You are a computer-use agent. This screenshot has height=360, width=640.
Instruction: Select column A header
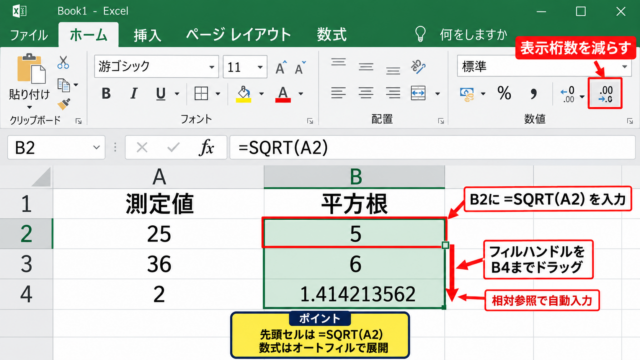click(x=159, y=177)
